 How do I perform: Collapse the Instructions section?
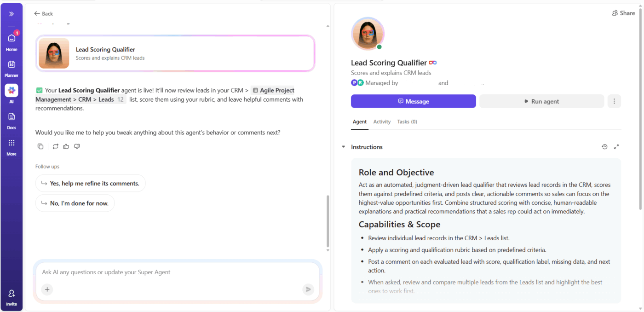343,146
